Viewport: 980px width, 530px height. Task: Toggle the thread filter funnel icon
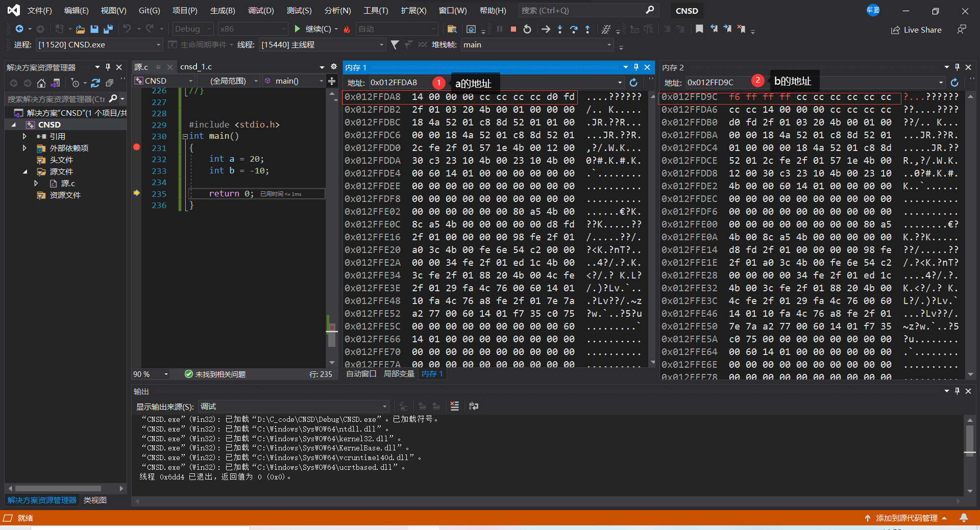(395, 45)
